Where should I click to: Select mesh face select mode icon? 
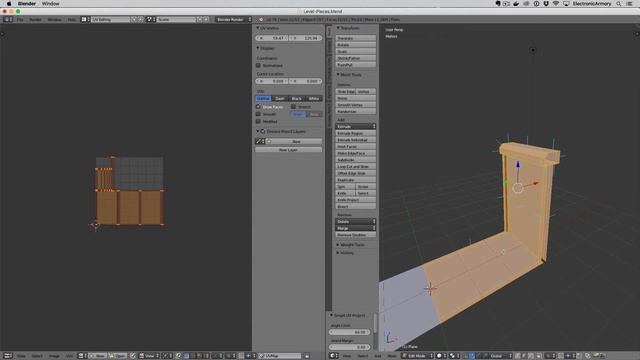click(x=530, y=356)
